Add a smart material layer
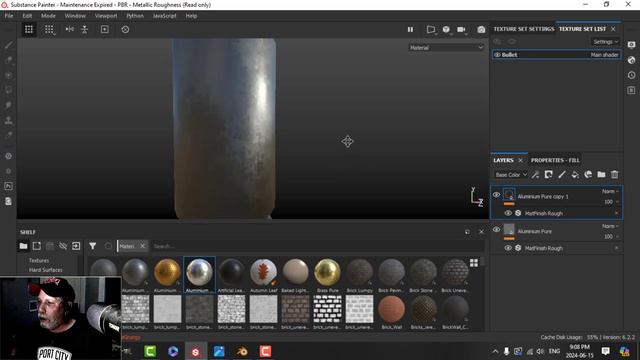640x360 pixels. tap(588, 175)
